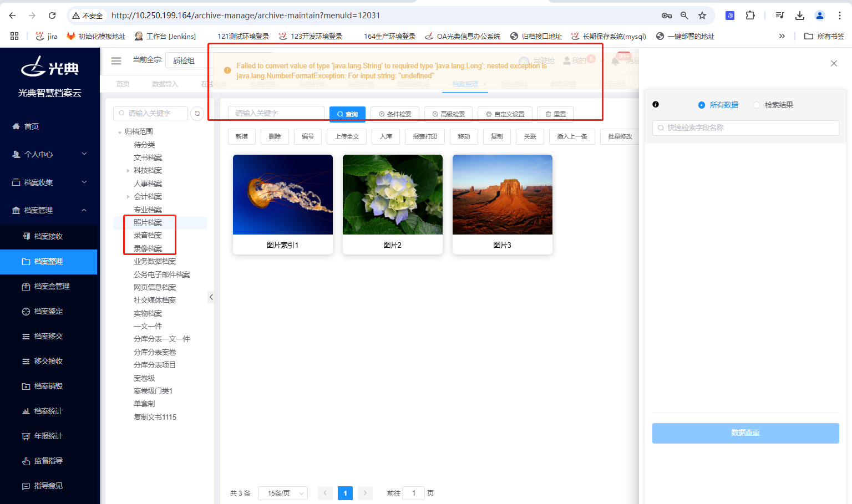The height and width of the screenshot is (504, 852).
Task: Bookmark this page with the star icon
Action: (702, 16)
